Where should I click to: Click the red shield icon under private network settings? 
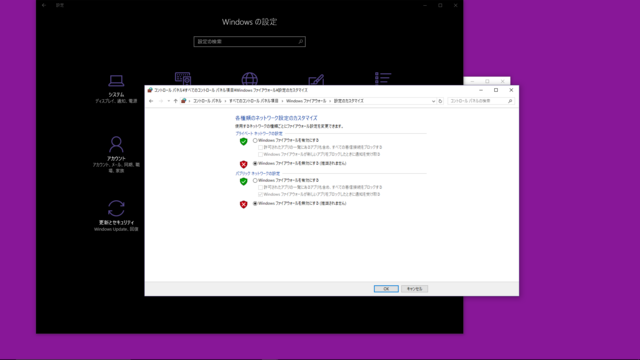tap(244, 164)
